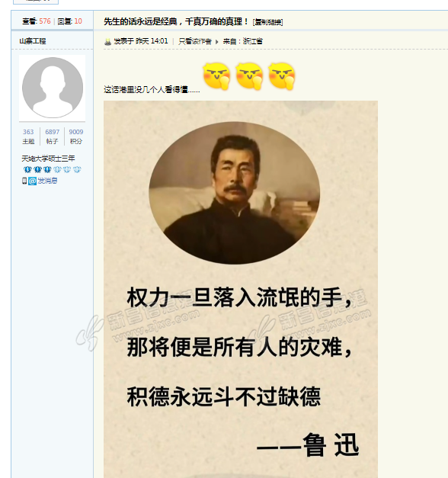View the author's 6897 posts
The image size is (448, 478).
pos(52,136)
